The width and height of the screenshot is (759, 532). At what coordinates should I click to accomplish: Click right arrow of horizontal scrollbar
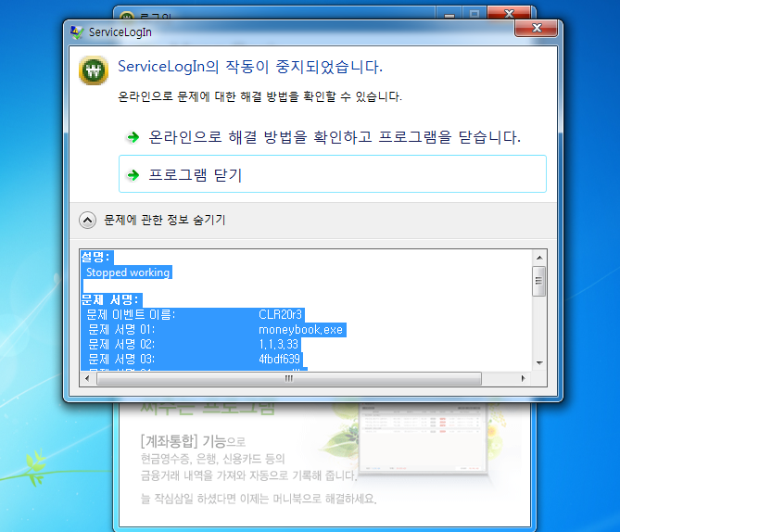[523, 378]
